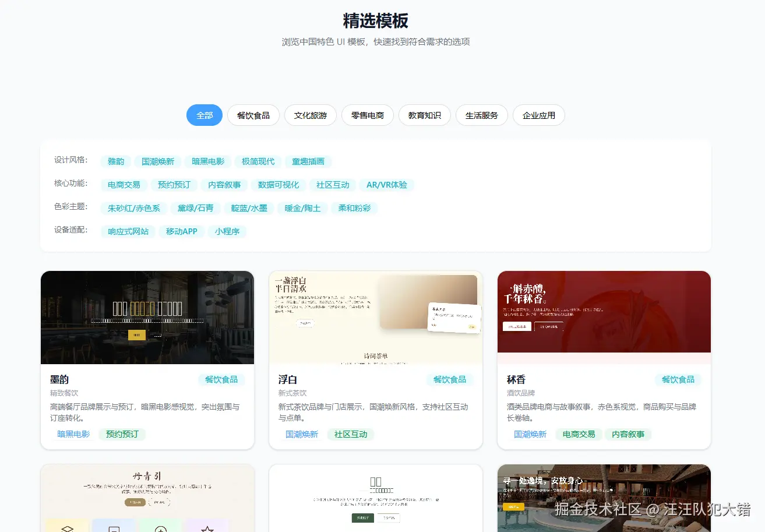Switch to the 餐饮食品 category tab
The image size is (765, 532).
point(253,115)
